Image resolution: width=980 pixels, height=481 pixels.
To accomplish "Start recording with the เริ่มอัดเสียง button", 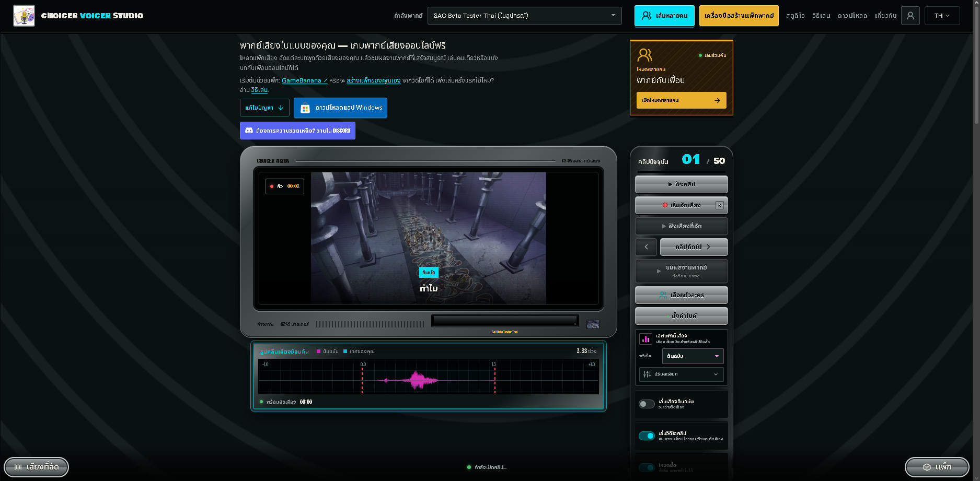I will click(x=681, y=205).
